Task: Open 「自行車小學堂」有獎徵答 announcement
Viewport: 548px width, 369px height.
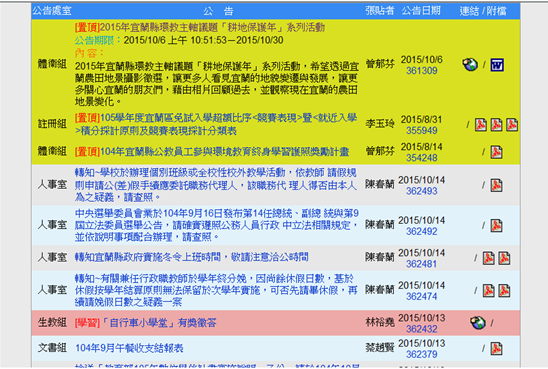Action: tap(145, 323)
